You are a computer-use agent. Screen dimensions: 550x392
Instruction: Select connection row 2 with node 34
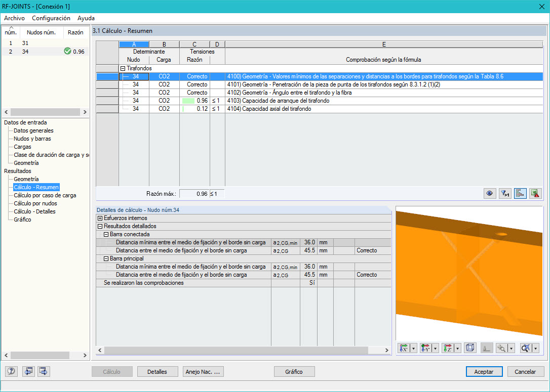click(x=45, y=52)
